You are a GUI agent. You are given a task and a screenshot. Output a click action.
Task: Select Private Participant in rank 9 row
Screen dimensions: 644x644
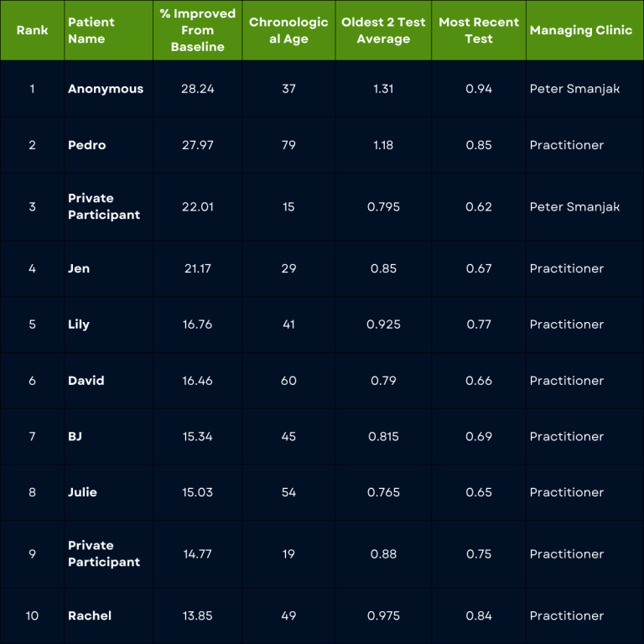[x=104, y=553]
